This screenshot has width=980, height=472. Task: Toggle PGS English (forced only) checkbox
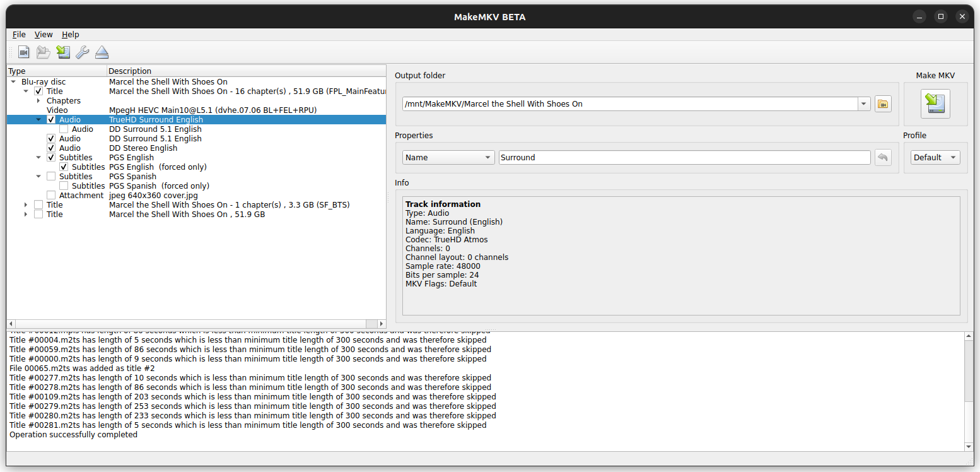(x=64, y=167)
